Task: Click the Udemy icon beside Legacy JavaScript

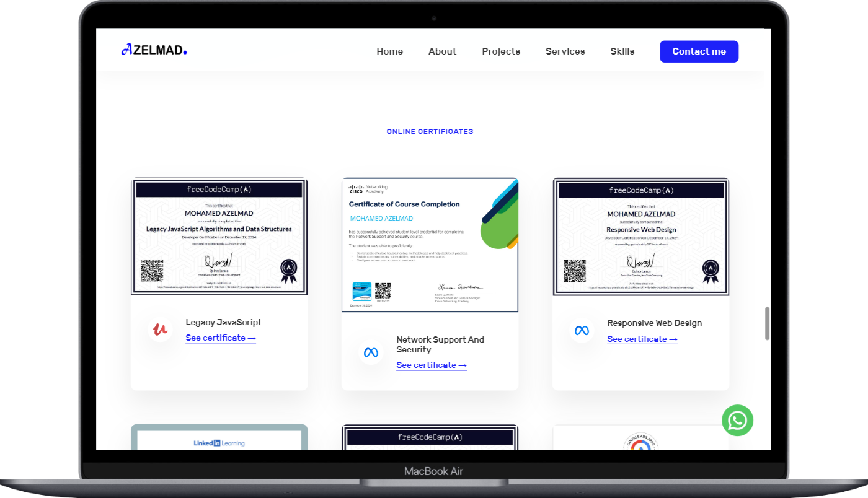Action: point(160,330)
